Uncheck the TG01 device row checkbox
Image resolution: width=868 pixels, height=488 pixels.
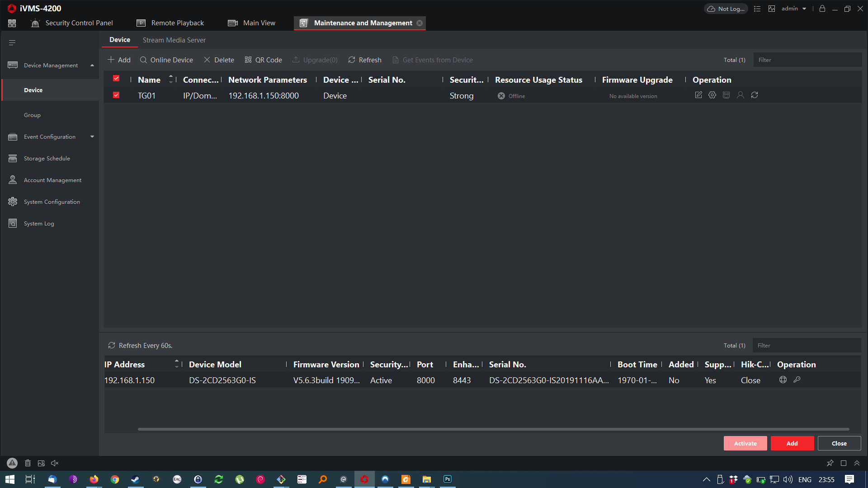click(x=116, y=95)
